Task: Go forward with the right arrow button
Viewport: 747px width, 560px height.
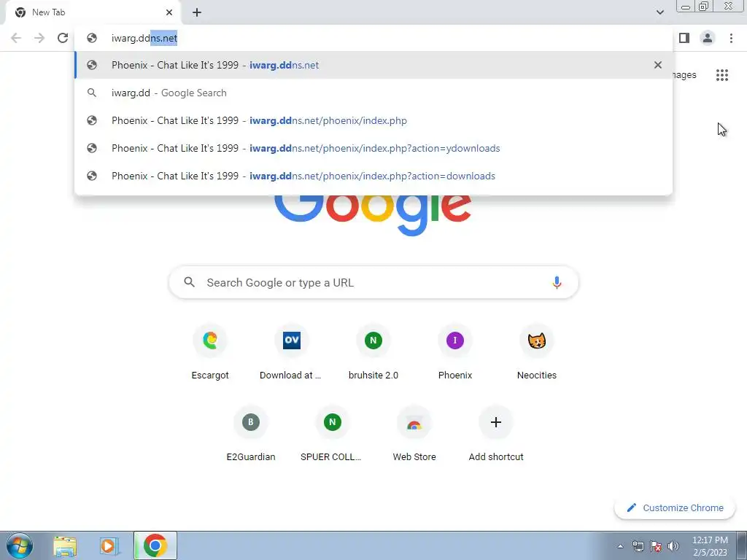Action: 39,38
